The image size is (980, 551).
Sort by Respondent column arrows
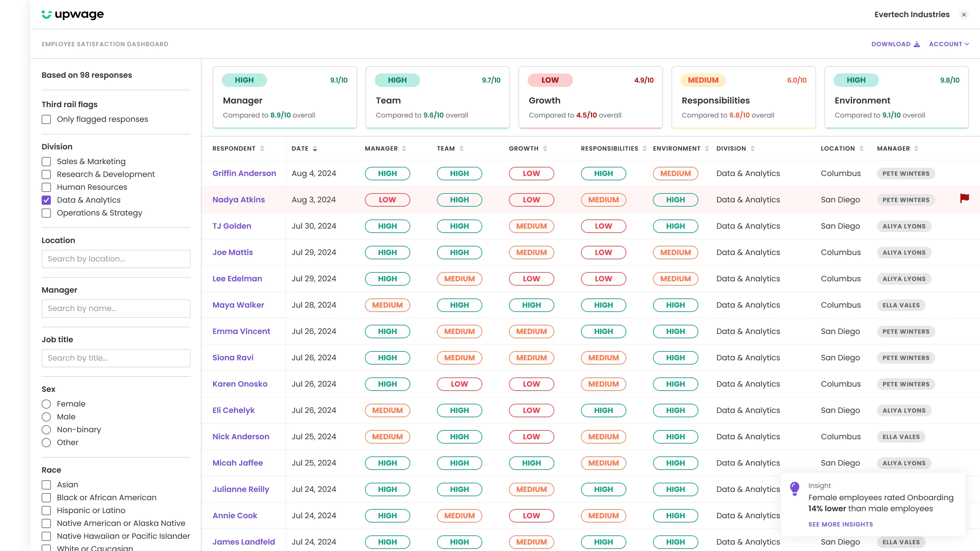point(262,149)
